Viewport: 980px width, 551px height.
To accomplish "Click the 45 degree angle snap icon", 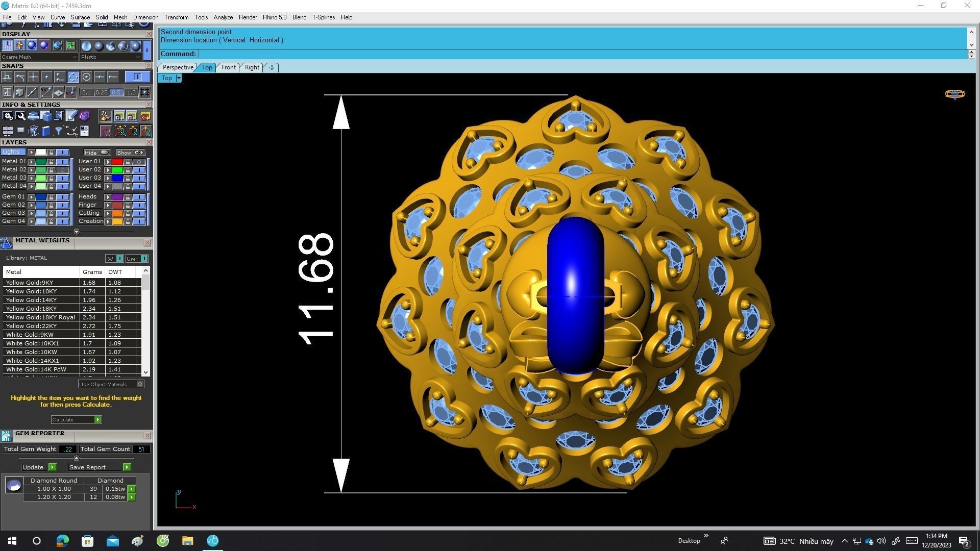I will tap(46, 92).
